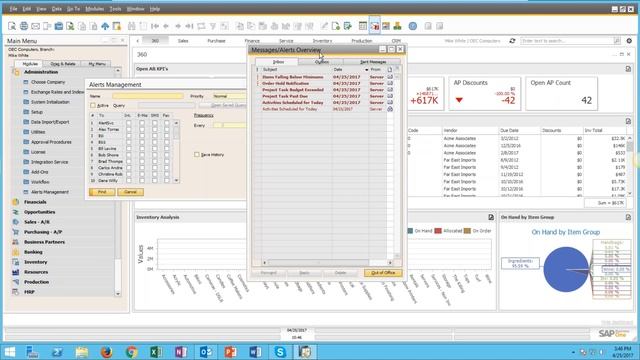
Task: Click the icon on On Hand by Item Group header
Action: (x=628, y=217)
